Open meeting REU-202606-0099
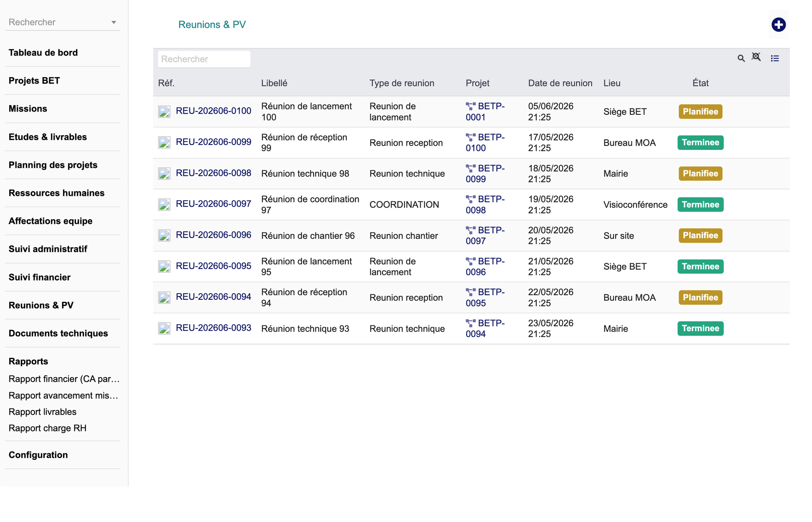812x522 pixels. [214, 142]
